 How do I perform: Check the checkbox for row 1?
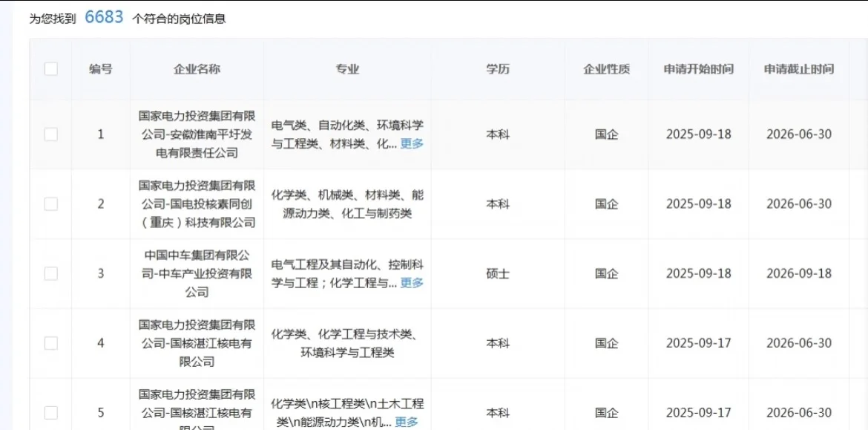pyautogui.click(x=50, y=134)
